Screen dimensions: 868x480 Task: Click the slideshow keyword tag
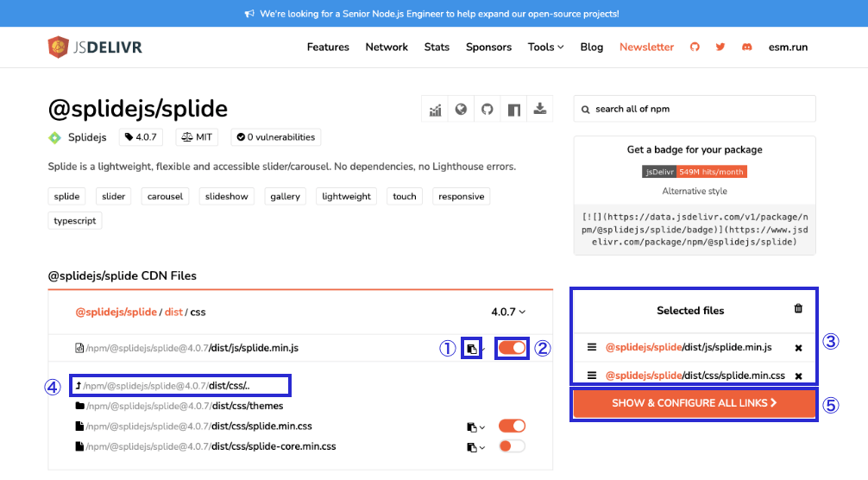tap(226, 197)
